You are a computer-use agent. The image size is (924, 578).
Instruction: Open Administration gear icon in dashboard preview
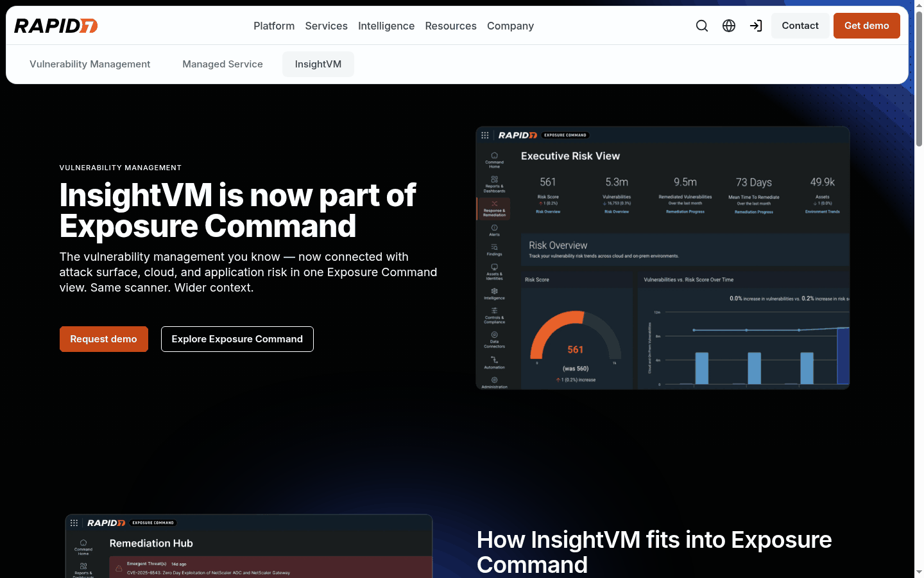(x=494, y=380)
